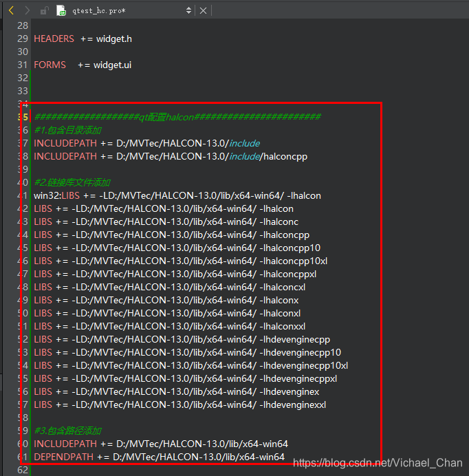This screenshot has width=469, height=476.
Task: Close the qtest_hc.pro document
Action: click(x=203, y=11)
